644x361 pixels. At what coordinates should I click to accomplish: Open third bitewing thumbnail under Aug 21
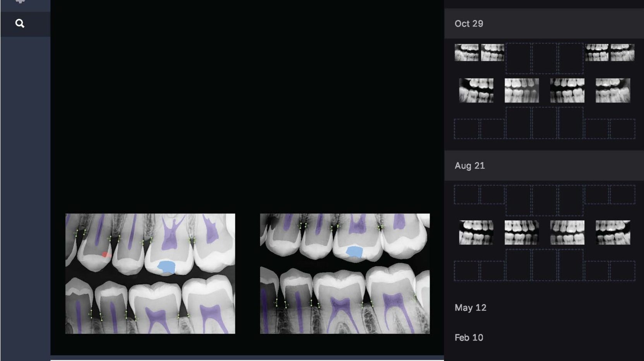coord(567,233)
